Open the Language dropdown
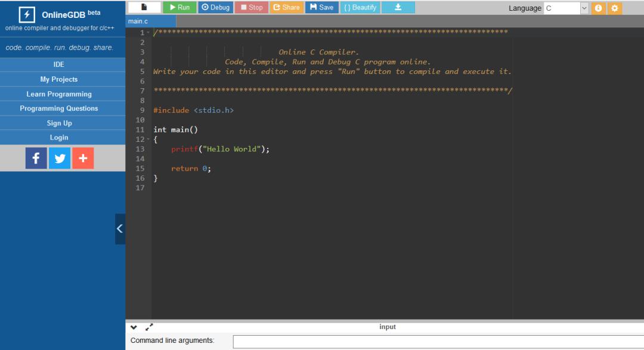The height and width of the screenshot is (350, 644). point(566,8)
